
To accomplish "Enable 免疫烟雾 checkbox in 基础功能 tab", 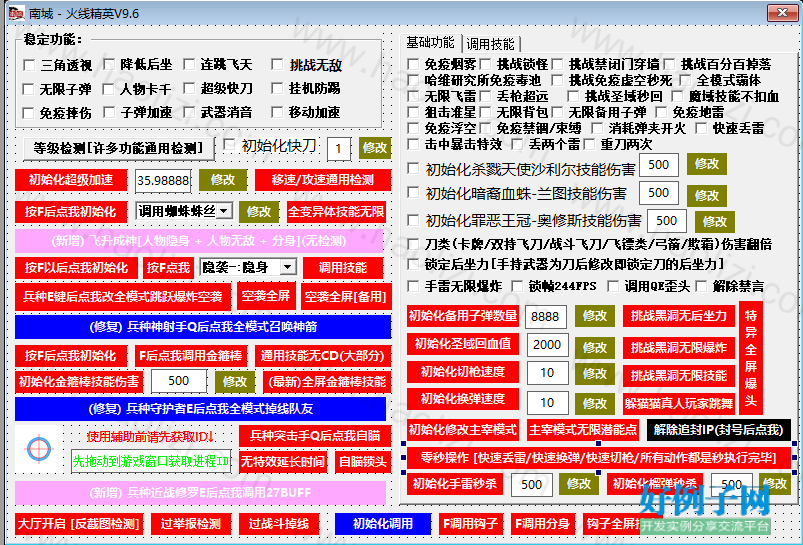I will pos(413,64).
